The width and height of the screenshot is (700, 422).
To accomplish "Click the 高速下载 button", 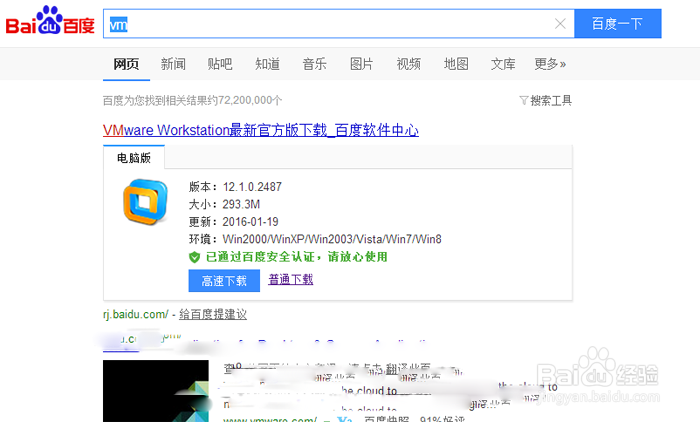I will [x=224, y=281].
